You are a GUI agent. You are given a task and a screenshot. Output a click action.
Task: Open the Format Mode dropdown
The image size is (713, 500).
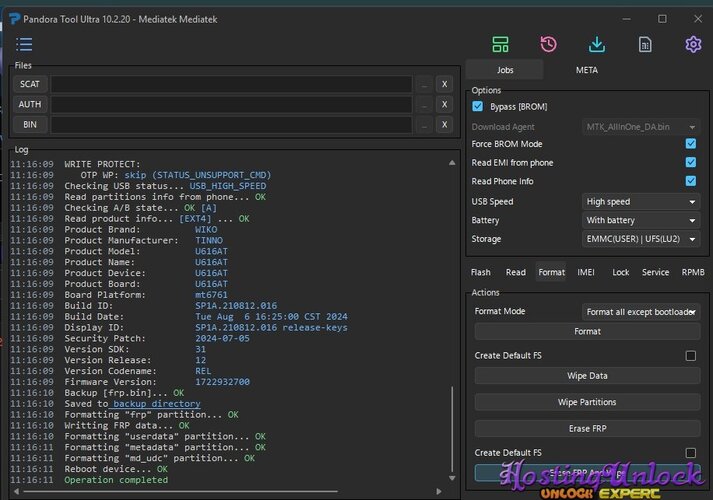(x=641, y=312)
